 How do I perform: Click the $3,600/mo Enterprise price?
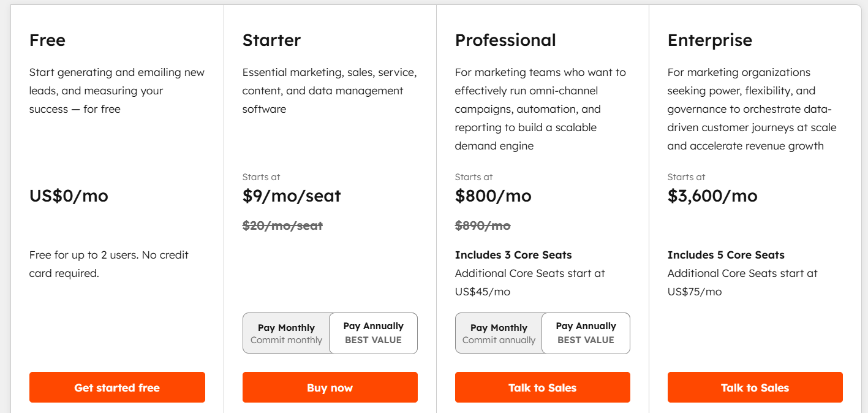(712, 195)
